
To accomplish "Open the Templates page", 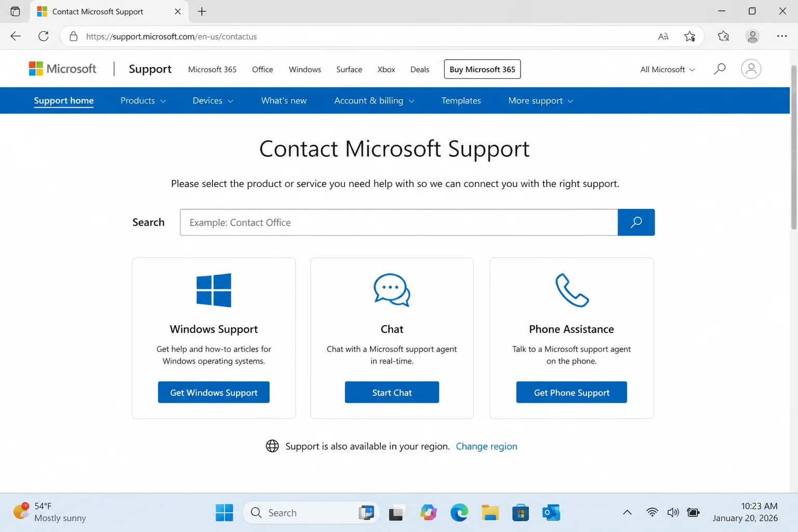I will 461,100.
